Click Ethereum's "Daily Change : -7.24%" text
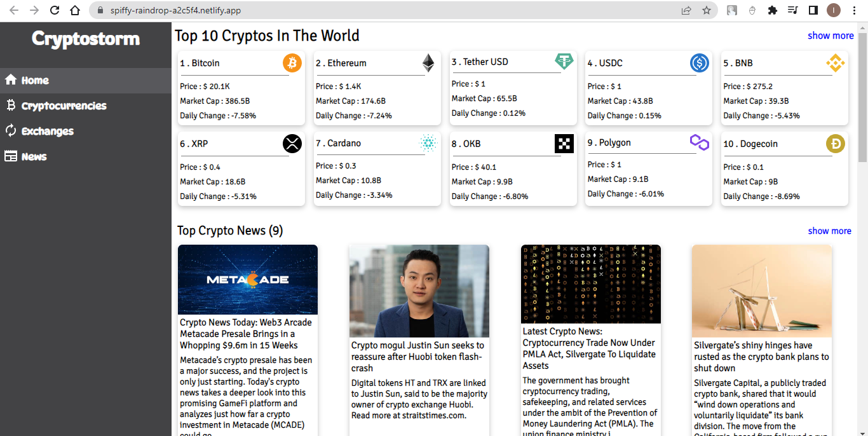 tap(354, 116)
